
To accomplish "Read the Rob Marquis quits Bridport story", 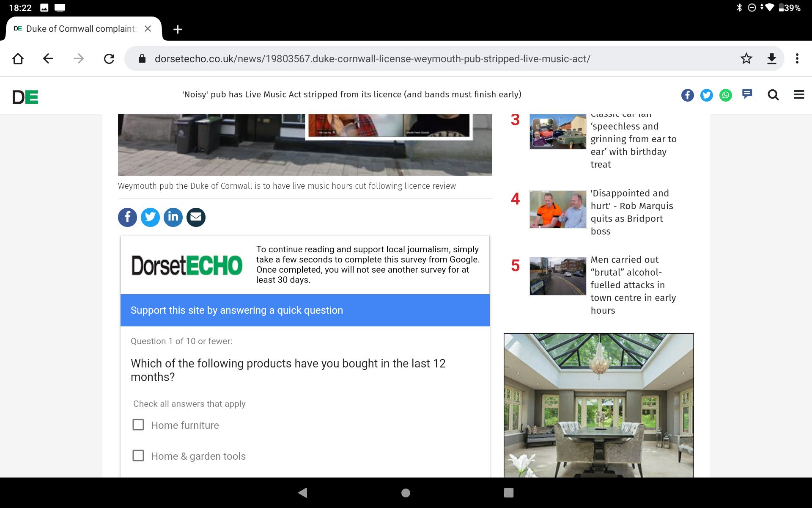I will click(x=632, y=212).
